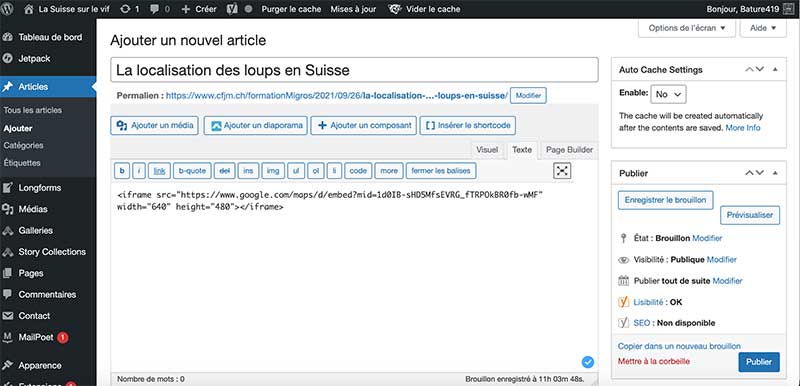Image resolution: width=800 pixels, height=386 pixels.
Task: Click the li quicktag
Action: pyautogui.click(x=334, y=171)
